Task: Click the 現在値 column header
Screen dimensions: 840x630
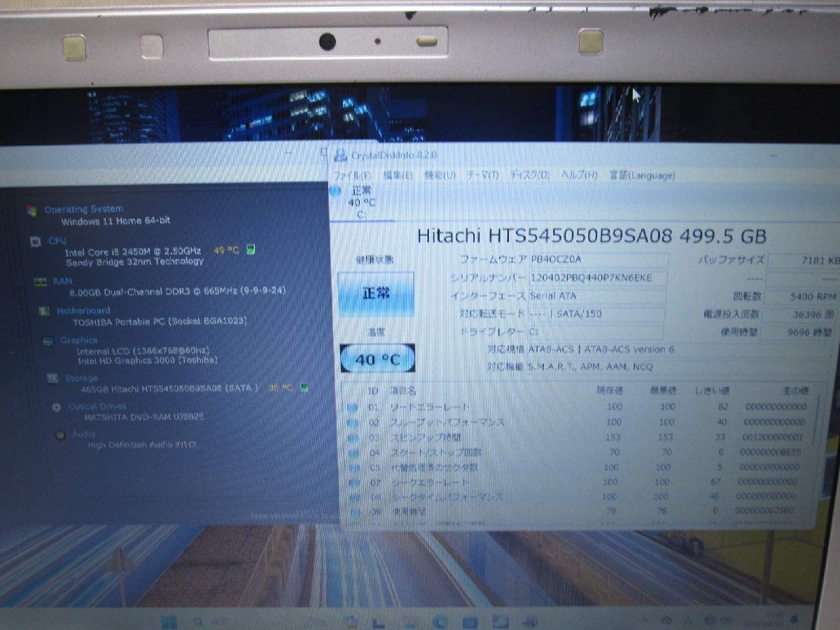Action: (611, 391)
